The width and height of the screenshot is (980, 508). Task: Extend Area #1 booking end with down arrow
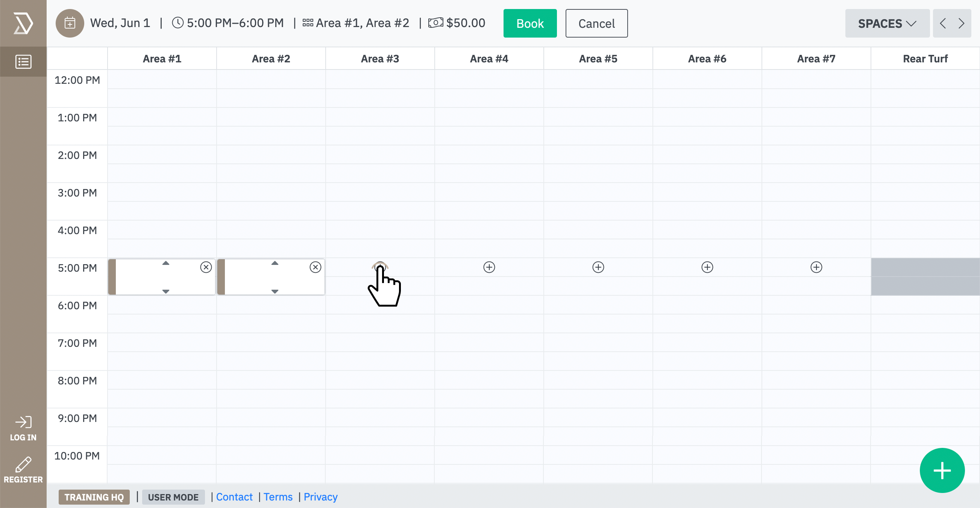[x=165, y=291]
